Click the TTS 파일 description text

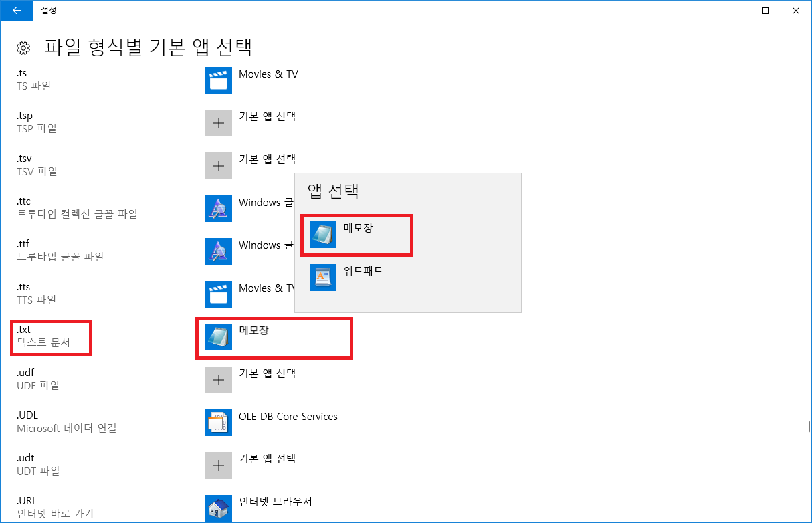click(x=37, y=300)
